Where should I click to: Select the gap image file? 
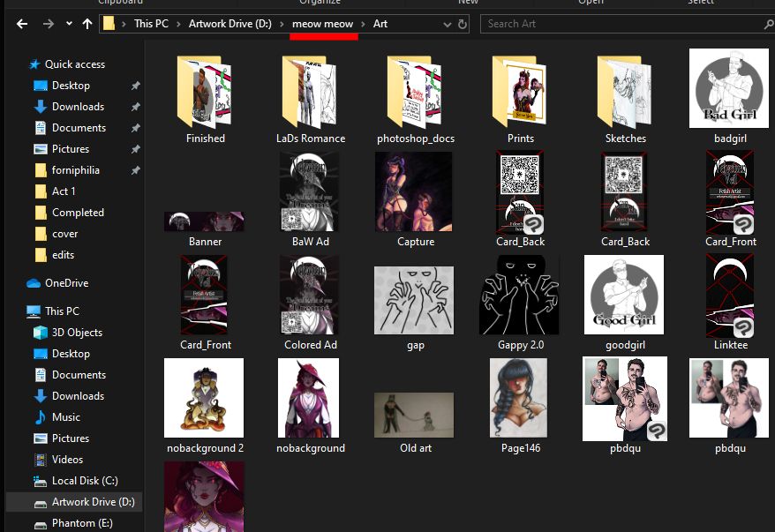pos(415,307)
